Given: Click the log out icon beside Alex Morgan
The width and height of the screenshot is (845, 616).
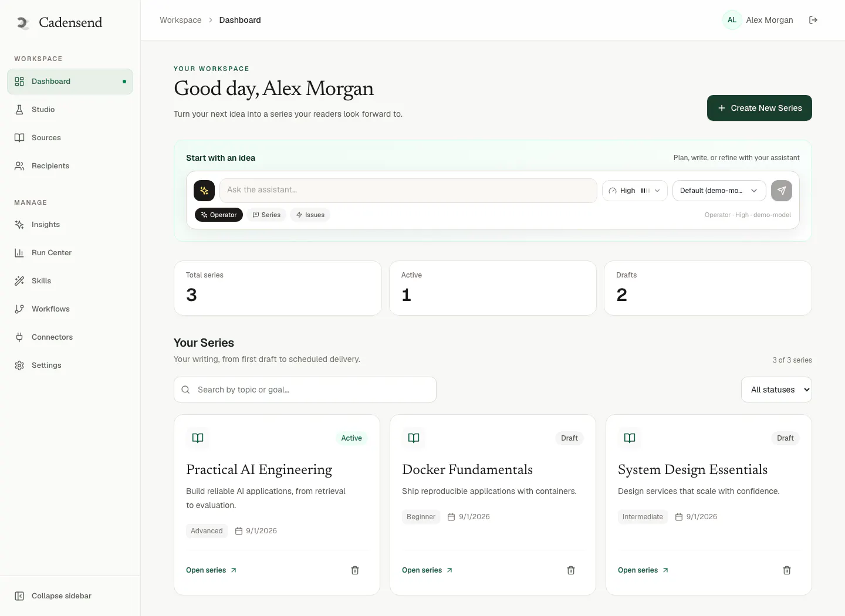Looking at the screenshot, I should [x=813, y=20].
